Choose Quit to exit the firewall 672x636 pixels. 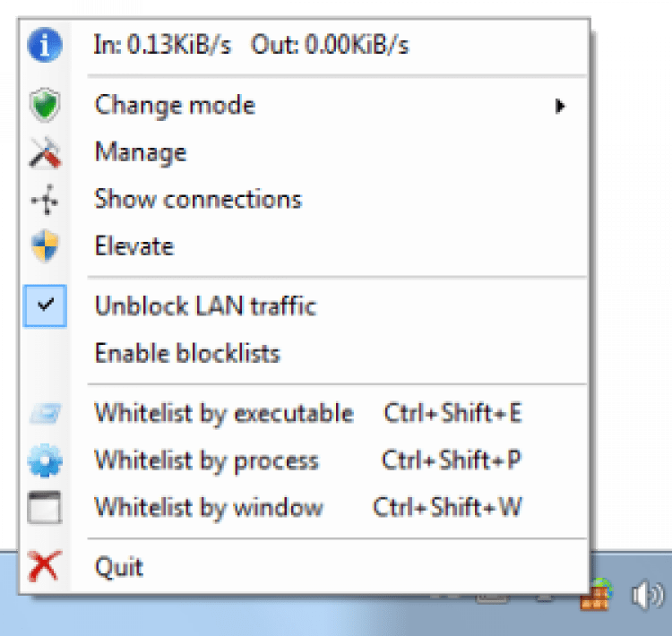(119, 566)
